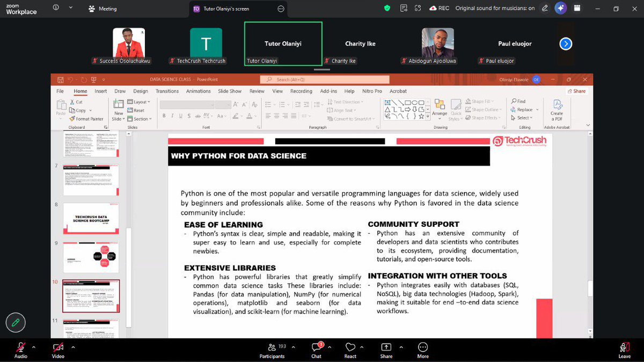
Task: Expand arrow next to Chat
Action: point(330,346)
